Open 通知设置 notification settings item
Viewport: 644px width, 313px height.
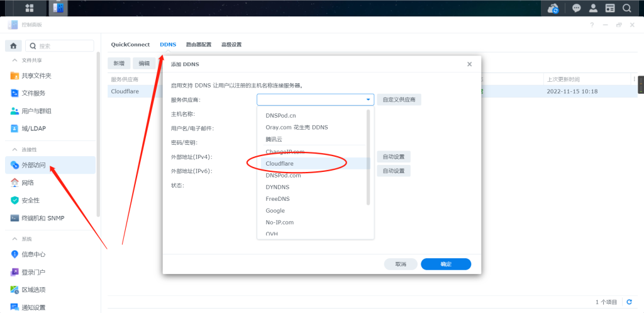point(50,307)
